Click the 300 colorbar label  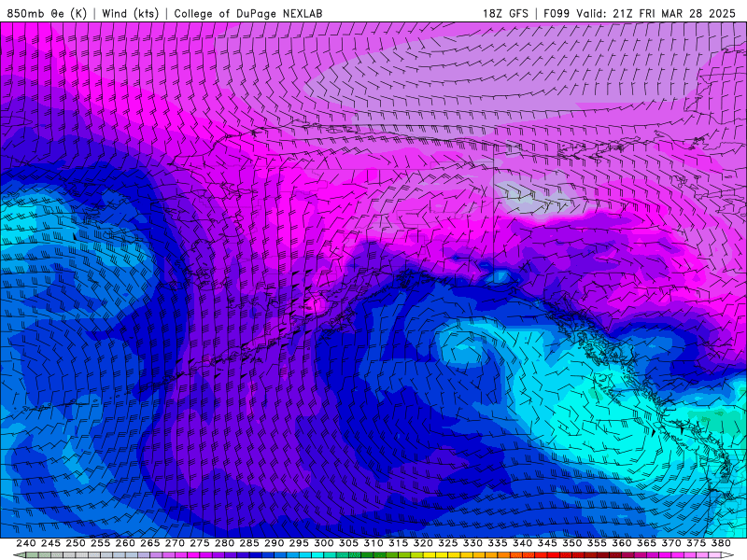point(323,543)
